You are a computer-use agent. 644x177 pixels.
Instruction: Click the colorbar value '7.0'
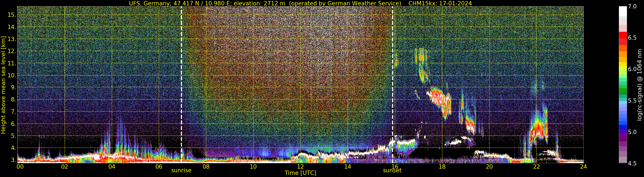632,6
